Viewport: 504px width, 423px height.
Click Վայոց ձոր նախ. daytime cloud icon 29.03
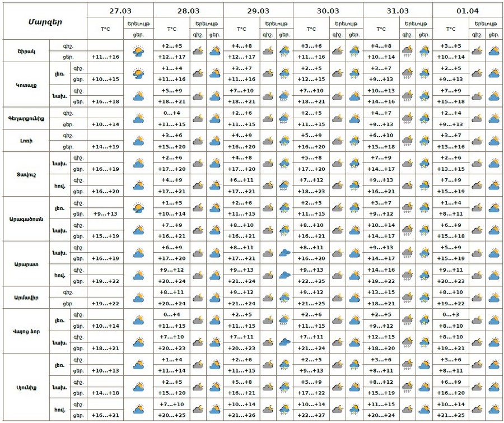tap(285, 342)
